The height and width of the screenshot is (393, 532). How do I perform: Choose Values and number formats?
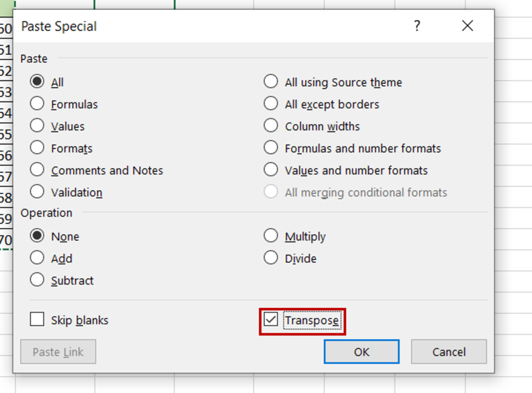click(271, 170)
